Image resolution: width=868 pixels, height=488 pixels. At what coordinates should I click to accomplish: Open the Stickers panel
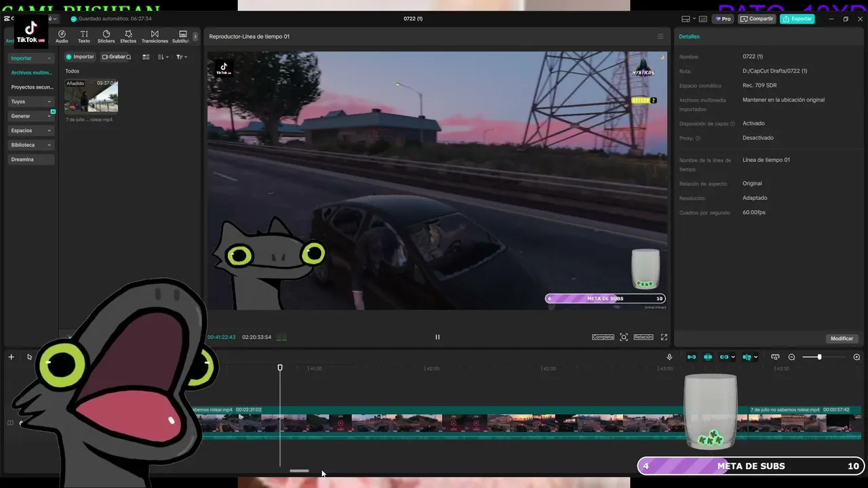[106, 37]
